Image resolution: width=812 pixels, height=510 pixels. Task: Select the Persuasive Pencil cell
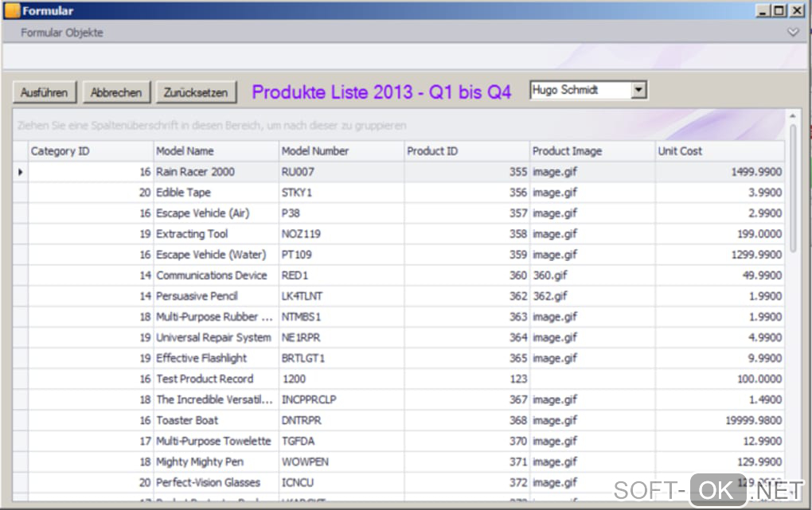pos(216,296)
